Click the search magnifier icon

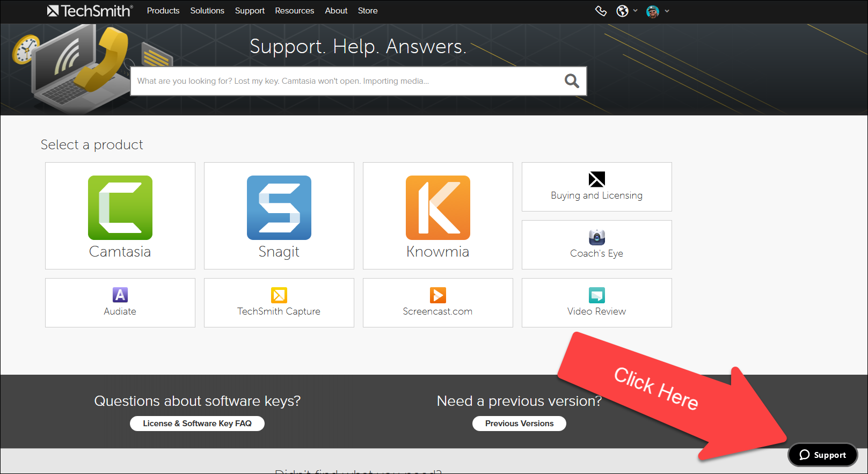[572, 81]
